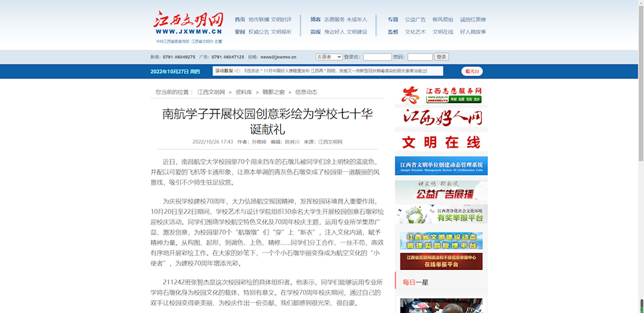
Task: Open the 文明单位创建动态管理系统 banner
Action: pyautogui.click(x=441, y=166)
